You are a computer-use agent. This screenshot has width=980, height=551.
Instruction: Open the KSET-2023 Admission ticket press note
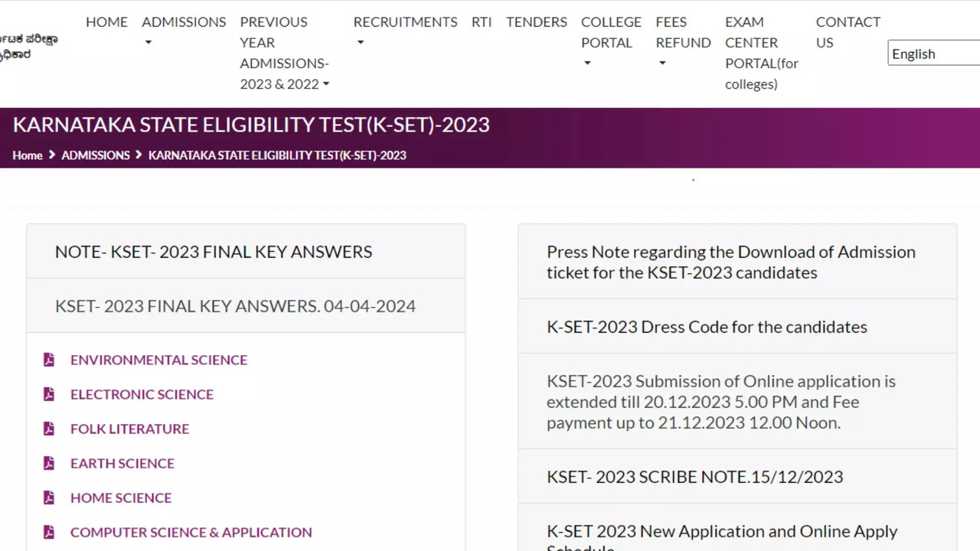(x=730, y=262)
